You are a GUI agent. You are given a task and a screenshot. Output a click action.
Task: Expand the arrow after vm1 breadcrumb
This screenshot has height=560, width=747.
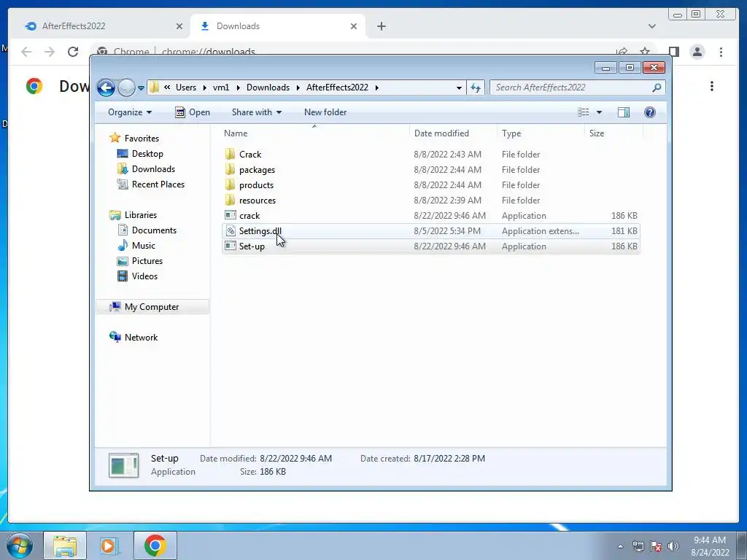(238, 87)
